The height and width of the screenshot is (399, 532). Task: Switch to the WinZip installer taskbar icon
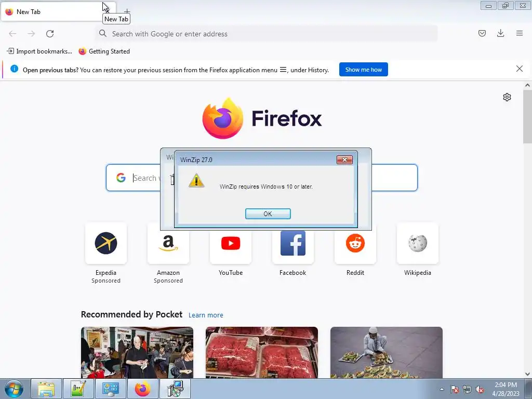coord(175,389)
